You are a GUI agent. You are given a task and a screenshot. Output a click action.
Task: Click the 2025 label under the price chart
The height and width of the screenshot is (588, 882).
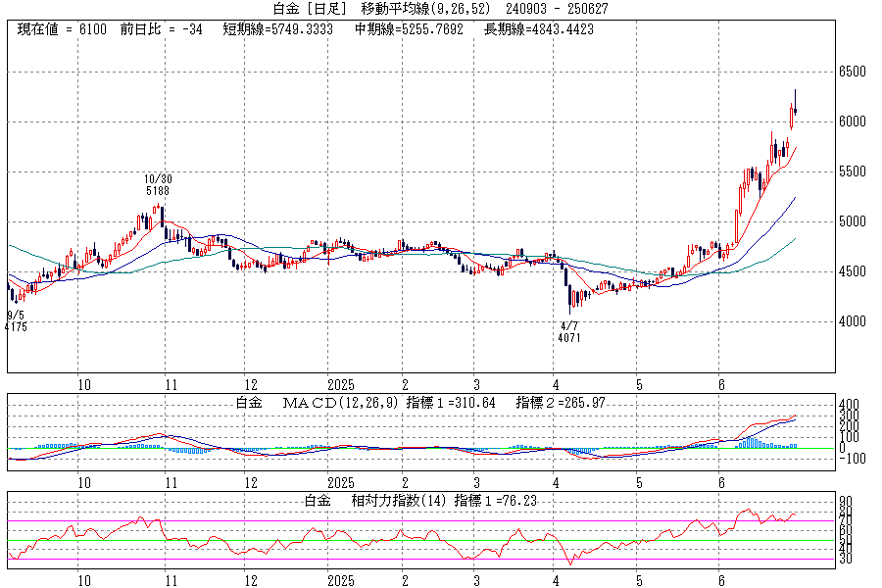(x=340, y=385)
